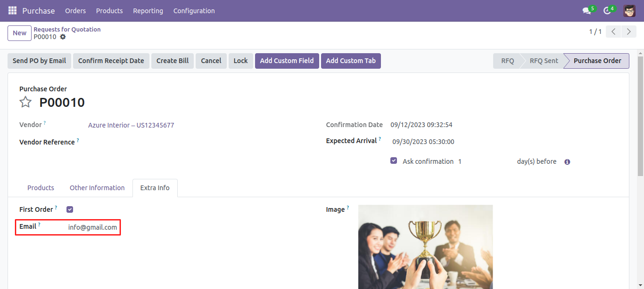
Task: Click Add Custom Field button
Action: click(287, 61)
